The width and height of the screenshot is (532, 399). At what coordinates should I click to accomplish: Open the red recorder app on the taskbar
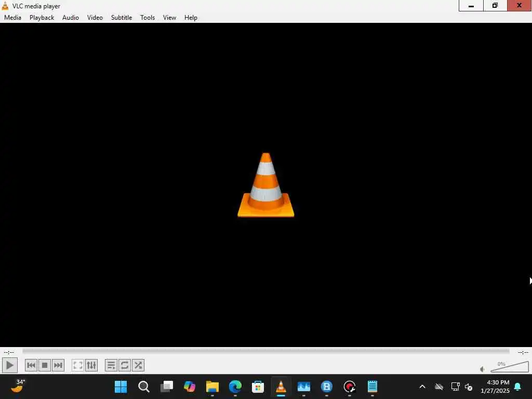click(x=350, y=387)
